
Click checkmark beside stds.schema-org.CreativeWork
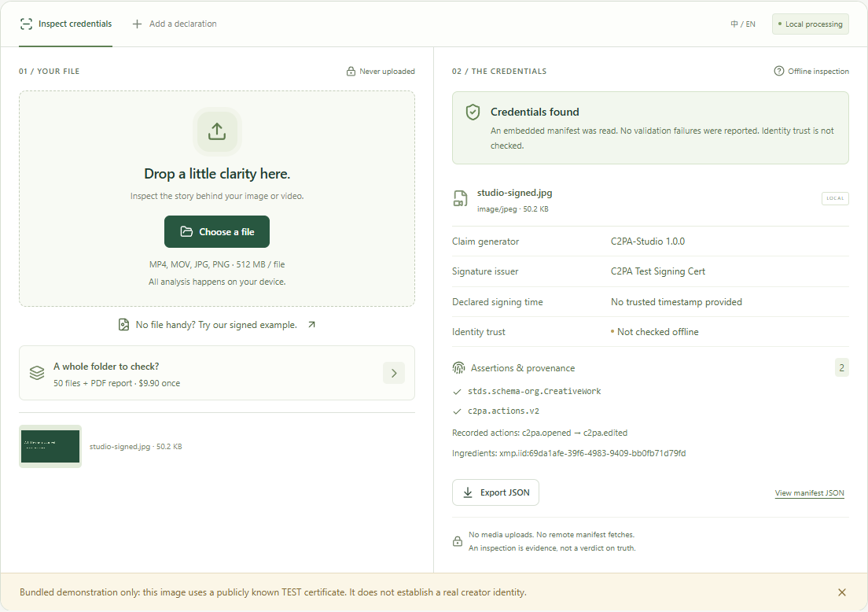[458, 392]
